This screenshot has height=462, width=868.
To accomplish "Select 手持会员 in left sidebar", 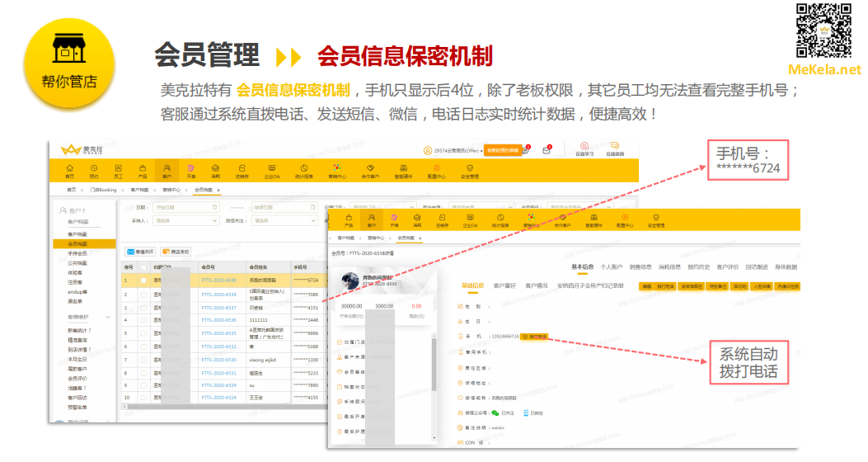I will 77,253.
